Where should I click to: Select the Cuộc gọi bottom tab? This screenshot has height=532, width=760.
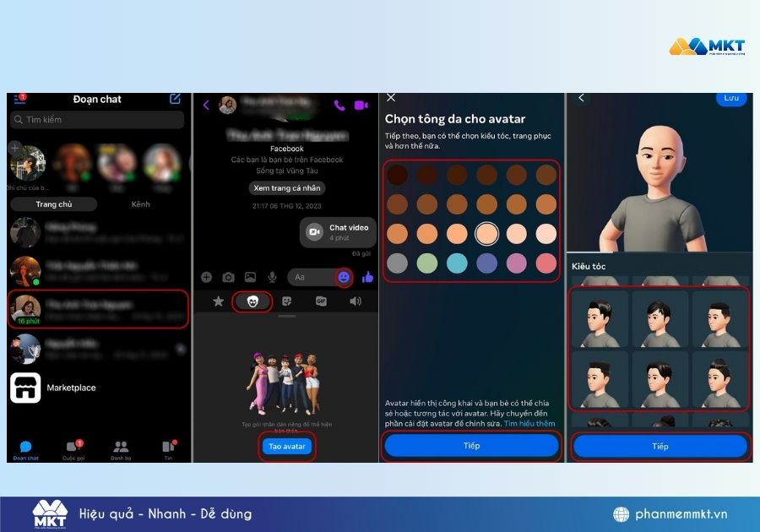(73, 450)
